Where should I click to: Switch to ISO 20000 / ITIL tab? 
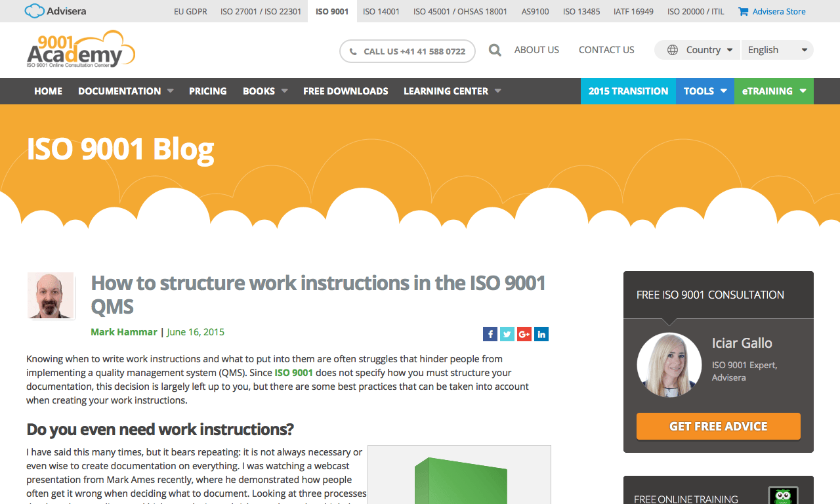click(x=696, y=11)
